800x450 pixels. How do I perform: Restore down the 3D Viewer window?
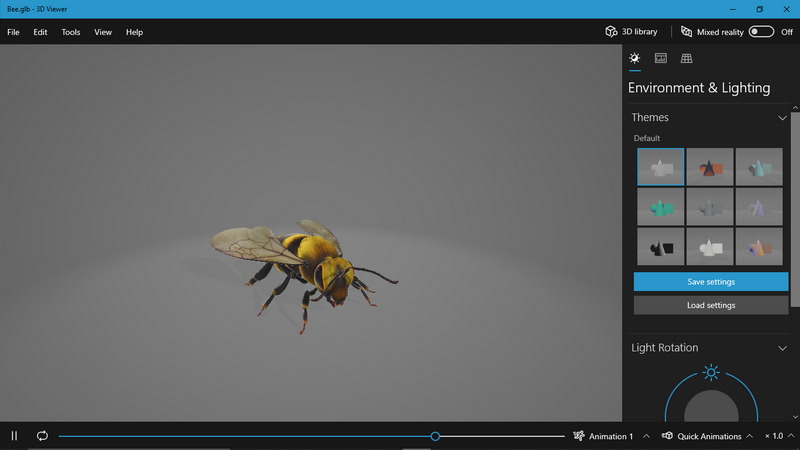[759, 9]
